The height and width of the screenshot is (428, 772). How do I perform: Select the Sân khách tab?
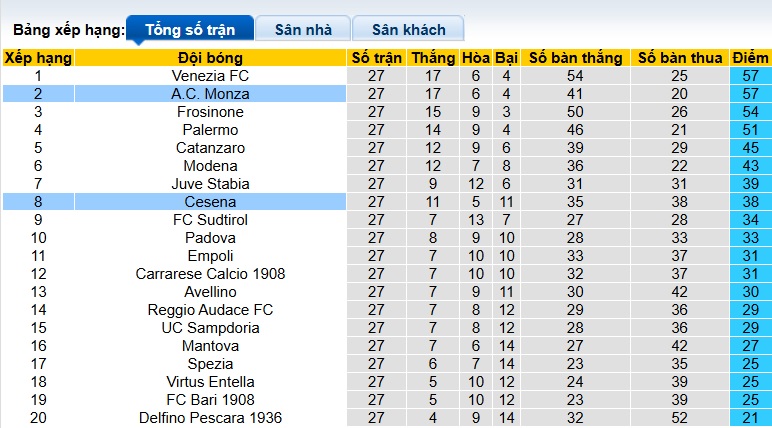(x=409, y=29)
